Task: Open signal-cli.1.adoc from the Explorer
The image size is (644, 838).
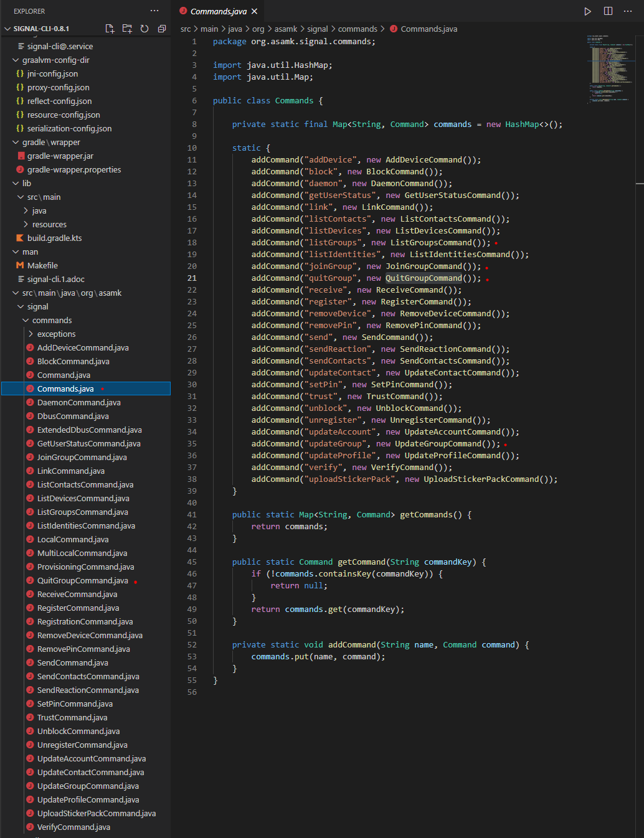Action: [57, 279]
